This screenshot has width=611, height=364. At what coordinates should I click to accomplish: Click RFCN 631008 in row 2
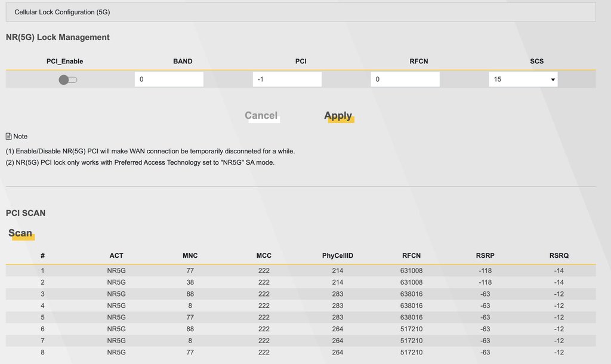[x=411, y=283]
